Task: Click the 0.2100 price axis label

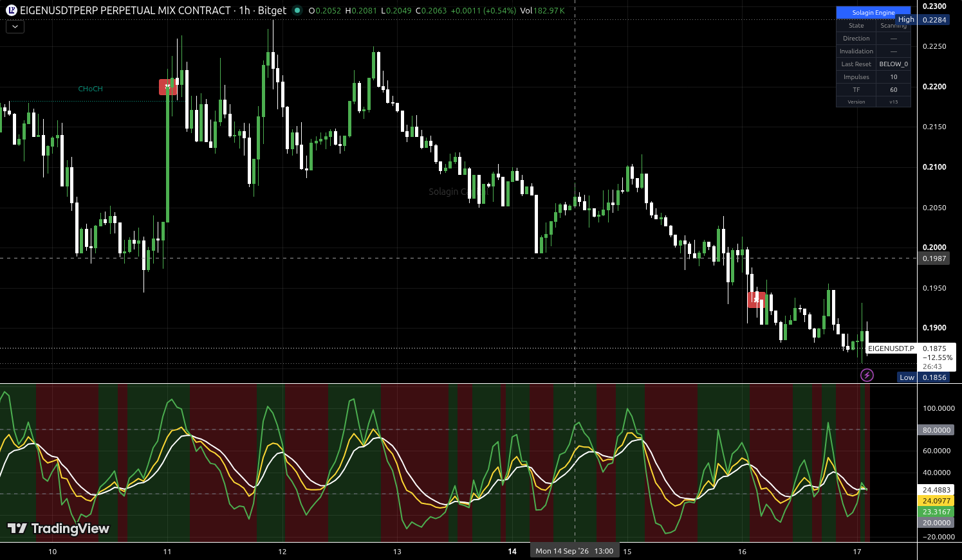Action: pyautogui.click(x=934, y=167)
